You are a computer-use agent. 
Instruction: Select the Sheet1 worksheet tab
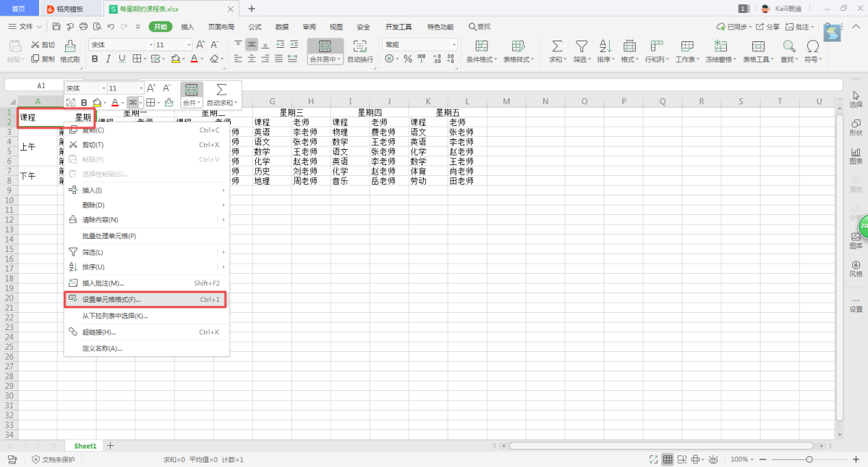[85, 446]
